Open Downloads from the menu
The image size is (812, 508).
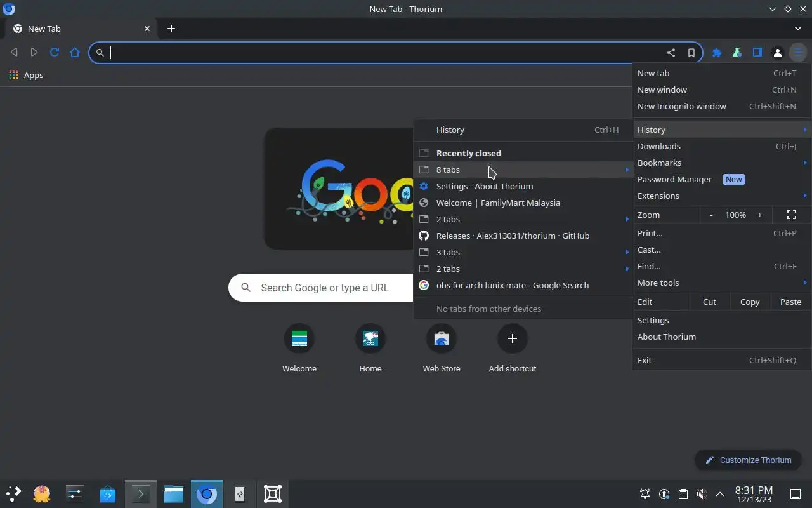pos(722,146)
